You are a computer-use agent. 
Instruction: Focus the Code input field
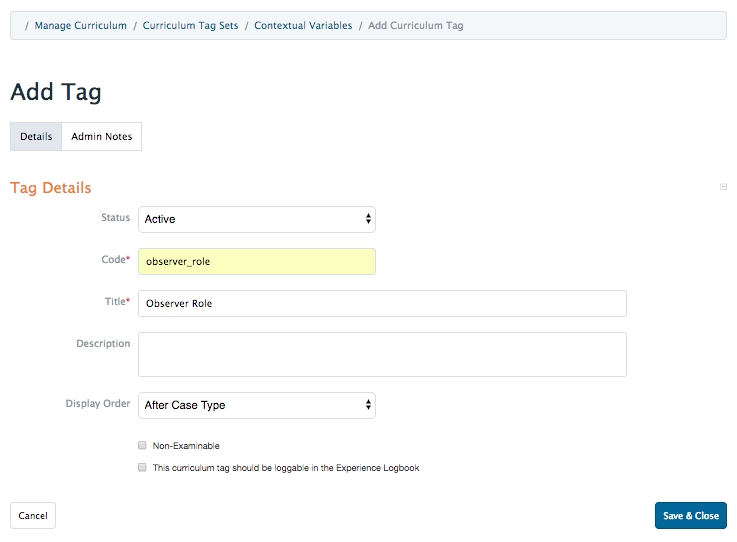point(256,261)
